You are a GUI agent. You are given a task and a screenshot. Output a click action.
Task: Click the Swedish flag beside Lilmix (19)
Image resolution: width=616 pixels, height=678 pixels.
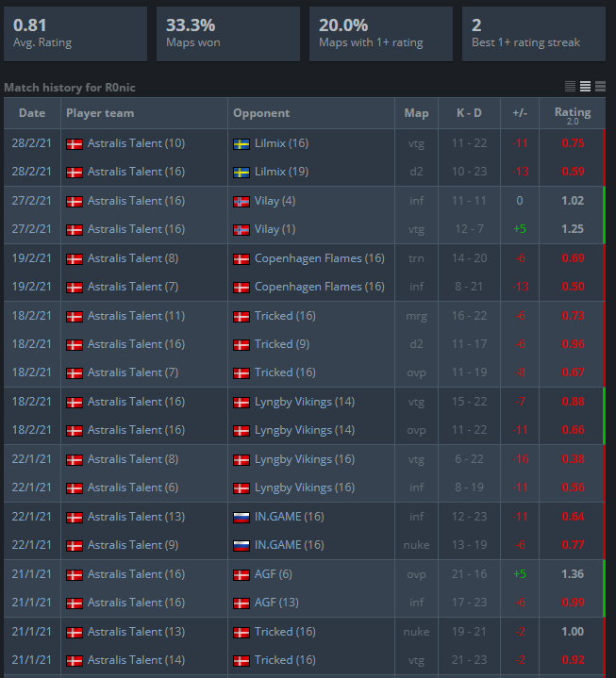(241, 173)
